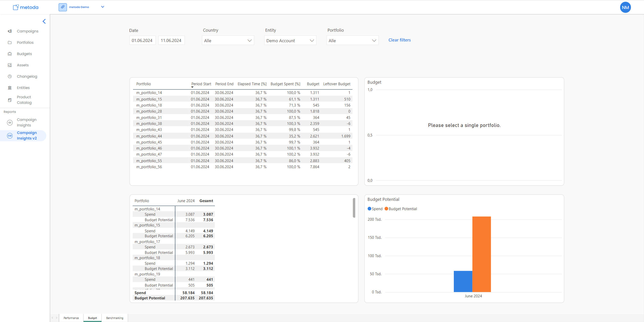Sort the table by Period Start

(x=201, y=84)
